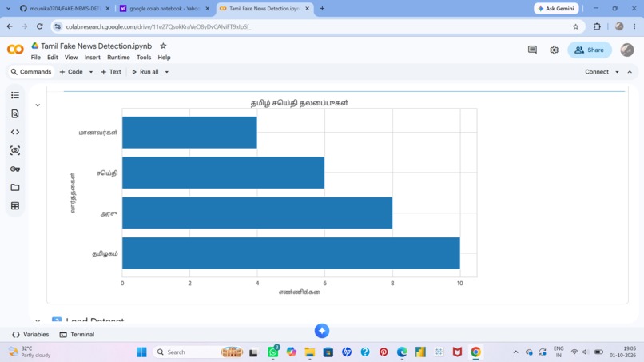The width and height of the screenshot is (644, 362).
Task: Open Pinterest from the taskbar
Action: tap(384, 352)
